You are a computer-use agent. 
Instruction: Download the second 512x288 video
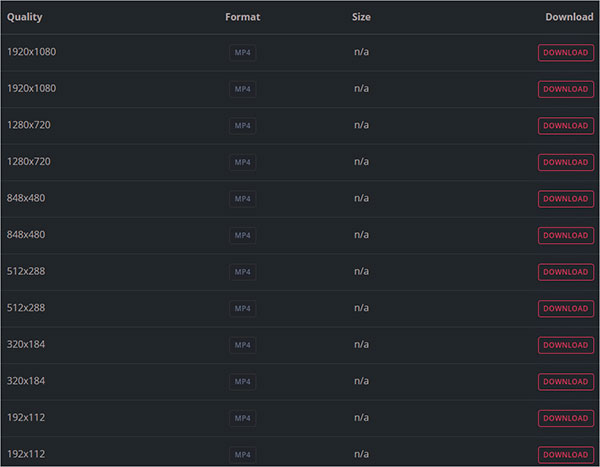coord(565,308)
